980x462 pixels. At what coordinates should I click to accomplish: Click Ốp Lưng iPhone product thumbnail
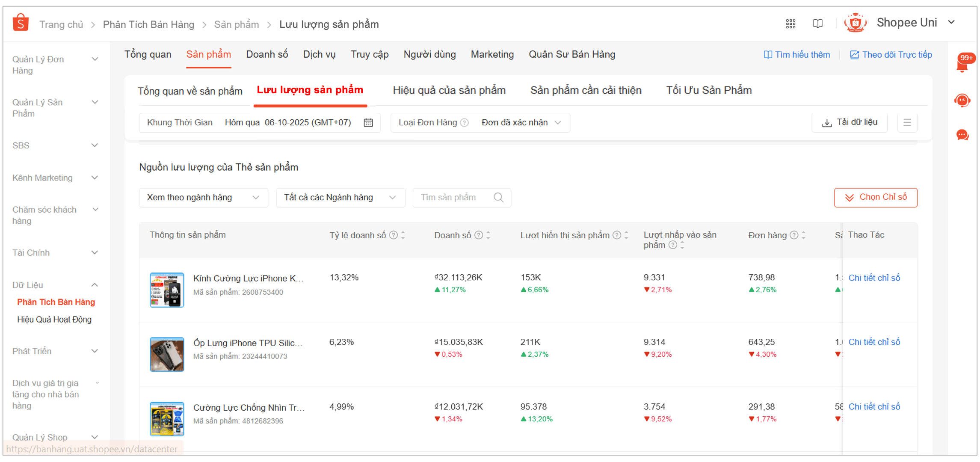point(167,354)
